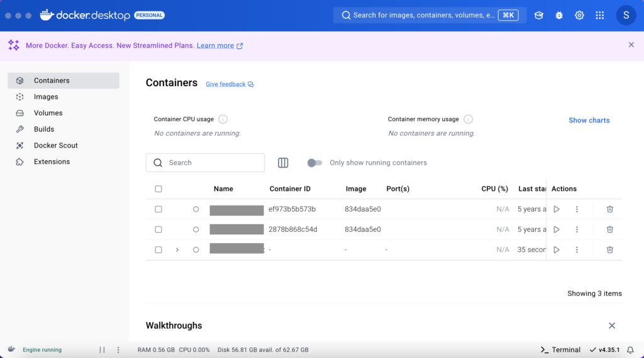
Task: Start the 35 seconds row play icon
Action: click(556, 250)
